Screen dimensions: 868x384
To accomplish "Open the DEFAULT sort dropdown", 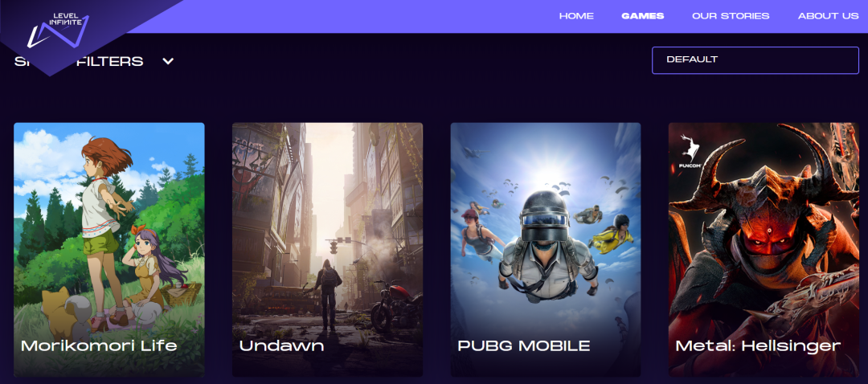I will coord(755,60).
